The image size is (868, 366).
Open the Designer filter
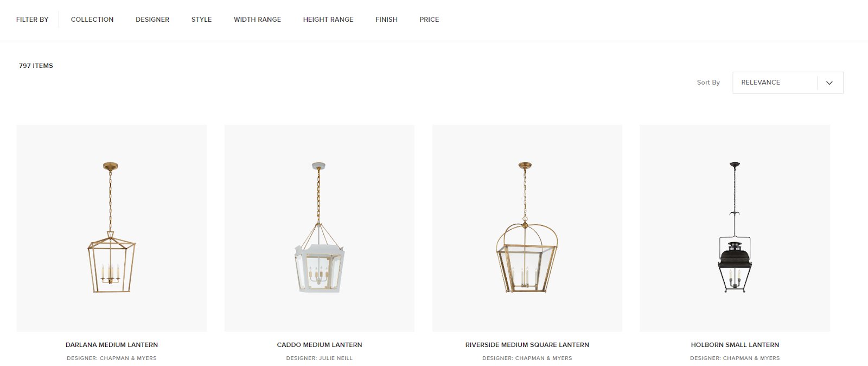point(152,20)
